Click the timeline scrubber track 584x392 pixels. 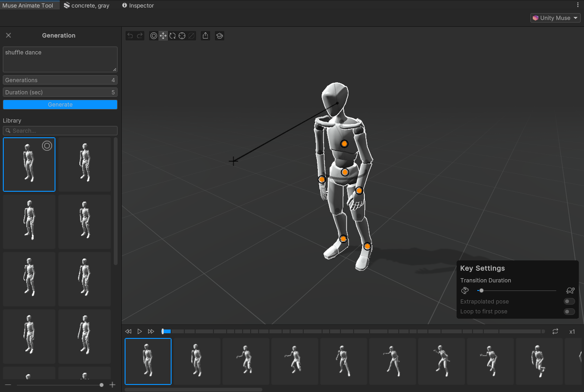(x=353, y=331)
